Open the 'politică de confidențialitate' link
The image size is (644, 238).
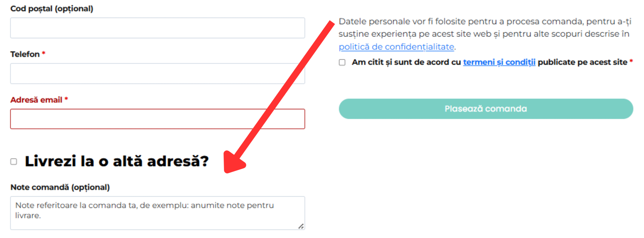(x=396, y=47)
